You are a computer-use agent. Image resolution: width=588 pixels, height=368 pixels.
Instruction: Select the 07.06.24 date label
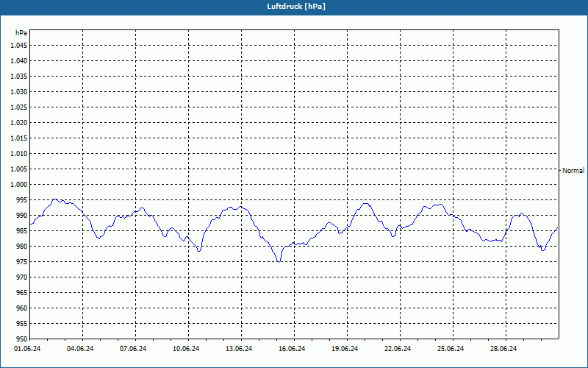[x=133, y=349]
